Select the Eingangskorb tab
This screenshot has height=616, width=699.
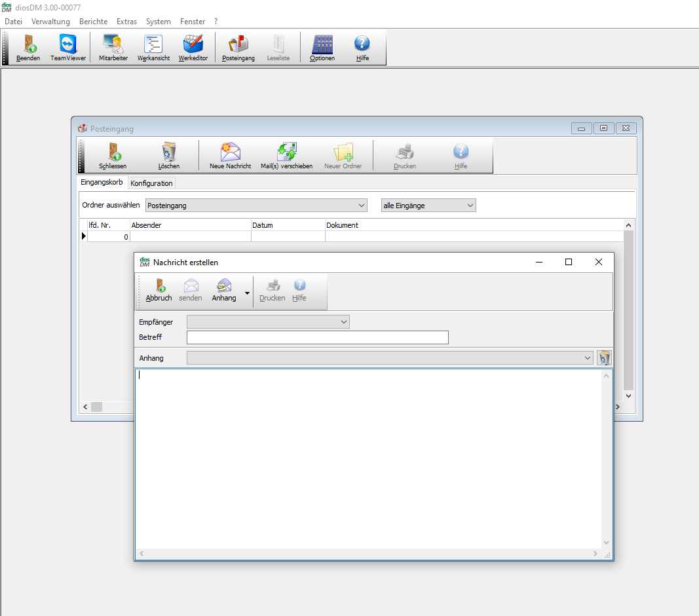[102, 182]
